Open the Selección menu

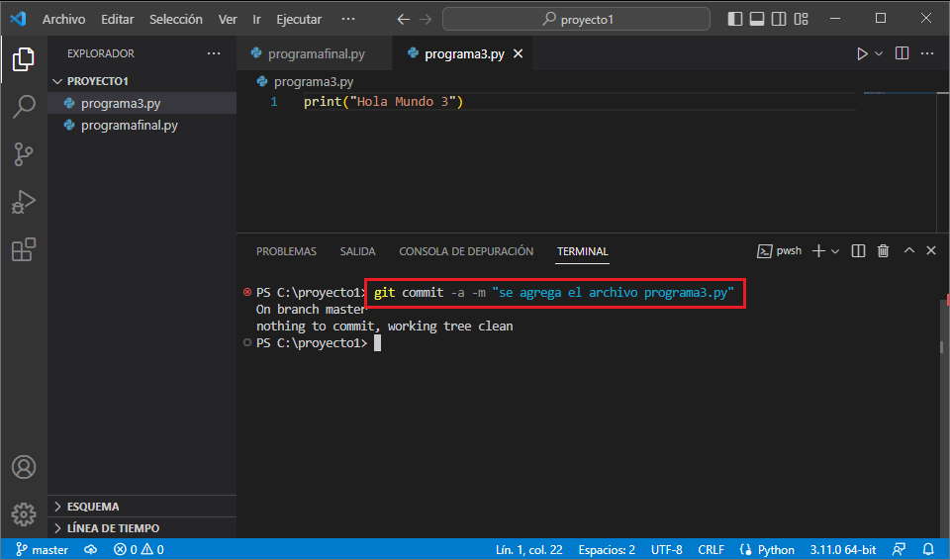click(x=176, y=20)
